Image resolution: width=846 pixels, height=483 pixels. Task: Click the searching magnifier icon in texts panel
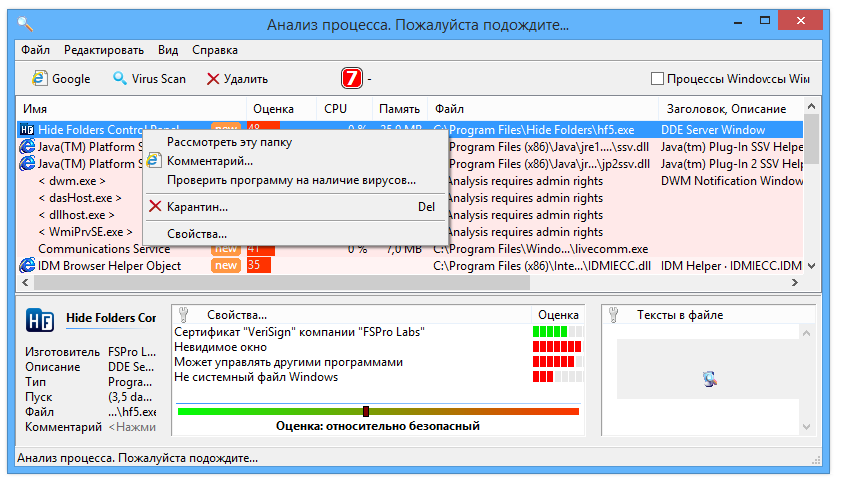click(x=710, y=379)
